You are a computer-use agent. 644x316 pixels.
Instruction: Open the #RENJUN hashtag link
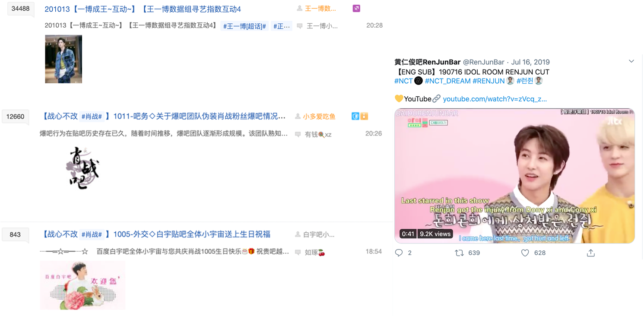[489, 81]
